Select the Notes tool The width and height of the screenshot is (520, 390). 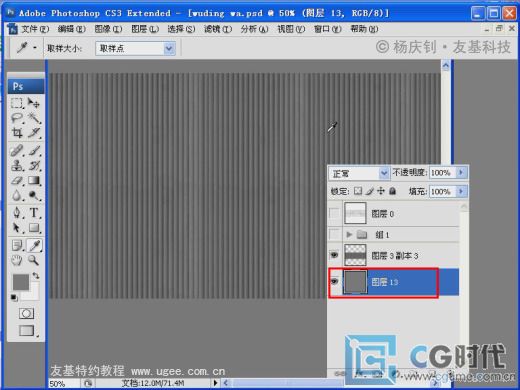(x=17, y=245)
